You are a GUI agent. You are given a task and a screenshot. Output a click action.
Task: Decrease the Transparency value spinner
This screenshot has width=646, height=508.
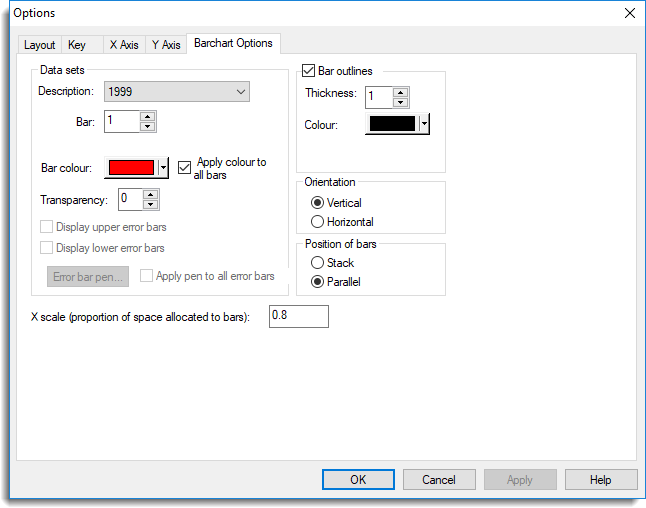coord(151,205)
